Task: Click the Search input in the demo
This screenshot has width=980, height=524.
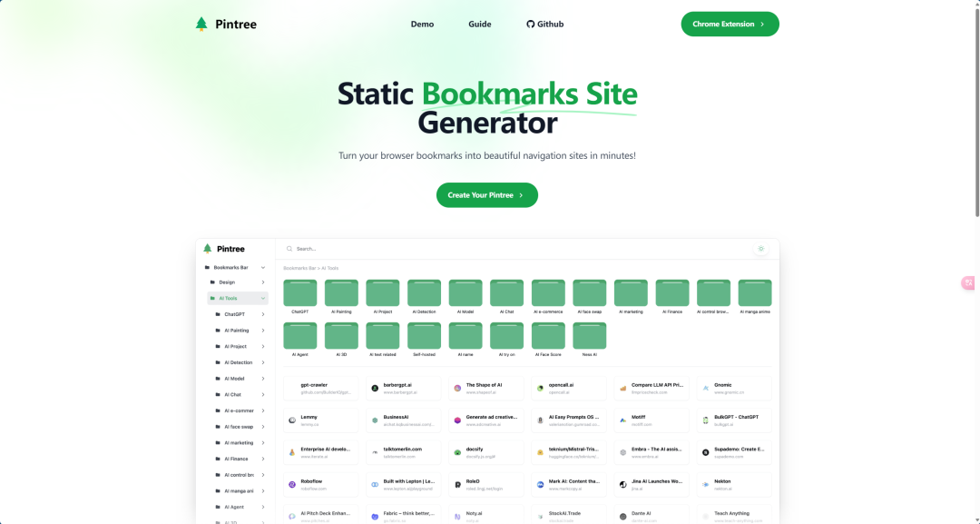Action: (x=519, y=249)
